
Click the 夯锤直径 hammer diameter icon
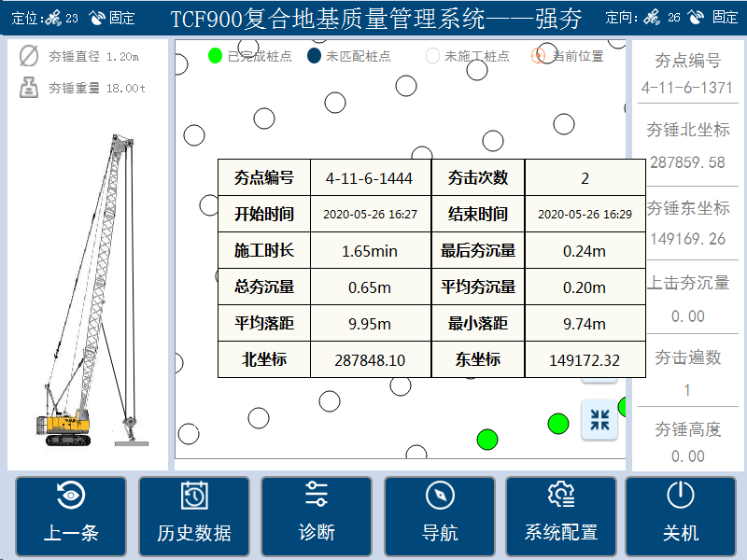(30, 58)
